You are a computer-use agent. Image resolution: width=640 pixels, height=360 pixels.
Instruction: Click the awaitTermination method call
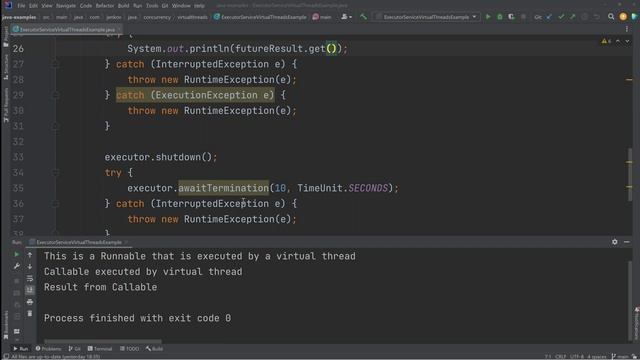coord(224,188)
